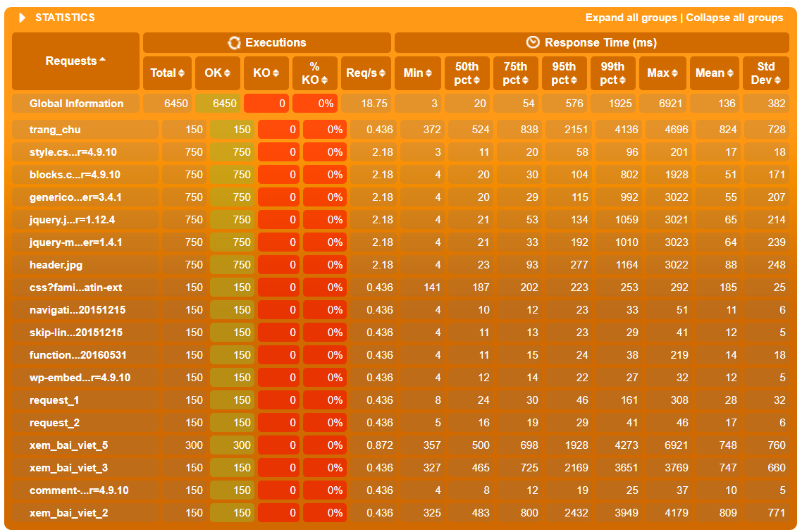Sort by 99th pct column
This screenshot has width=802, height=532.
click(x=612, y=73)
